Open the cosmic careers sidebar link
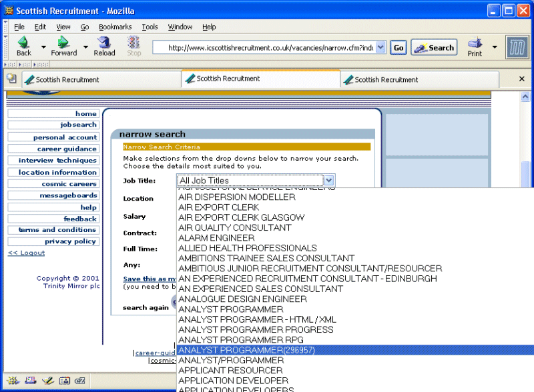 coord(53,184)
